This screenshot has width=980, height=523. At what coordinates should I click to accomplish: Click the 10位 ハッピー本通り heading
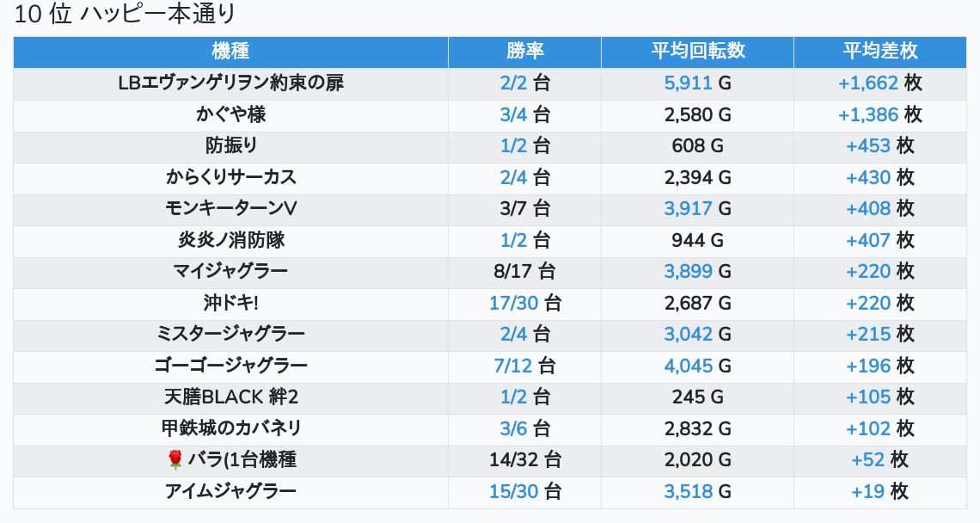[x=126, y=15]
